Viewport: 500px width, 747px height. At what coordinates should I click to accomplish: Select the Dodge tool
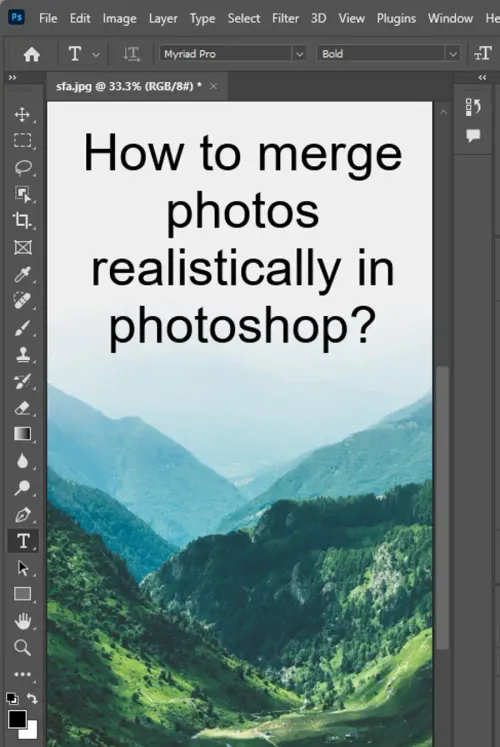pyautogui.click(x=22, y=487)
